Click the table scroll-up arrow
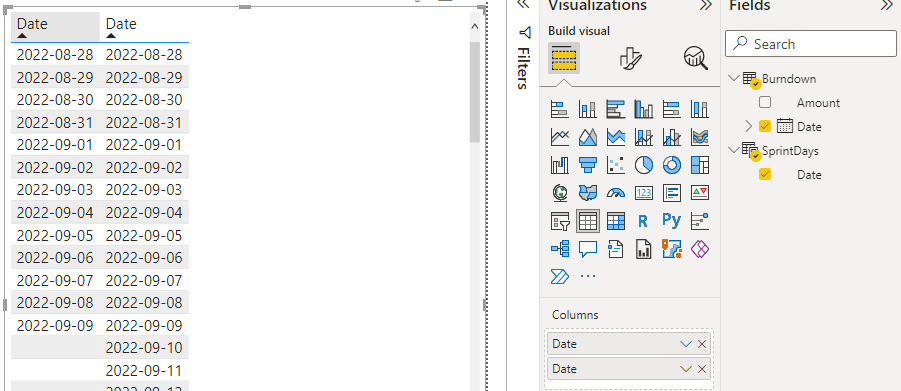This screenshot has width=901, height=391. point(475,26)
